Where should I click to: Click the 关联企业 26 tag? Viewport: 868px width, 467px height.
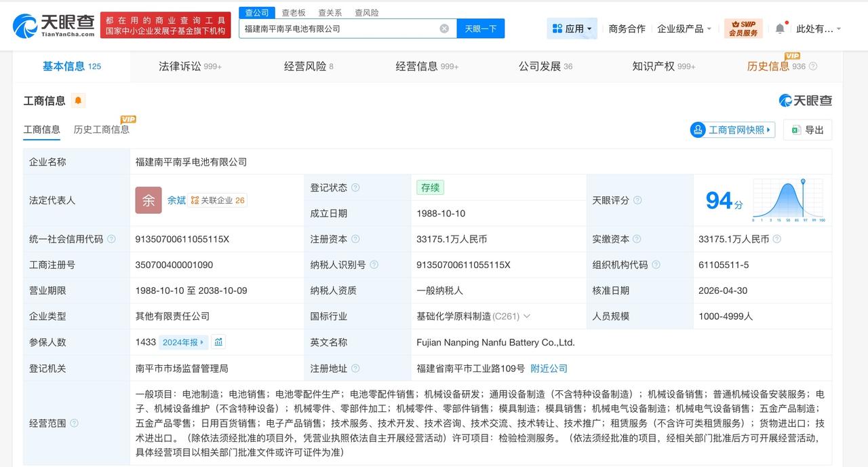click(x=218, y=200)
